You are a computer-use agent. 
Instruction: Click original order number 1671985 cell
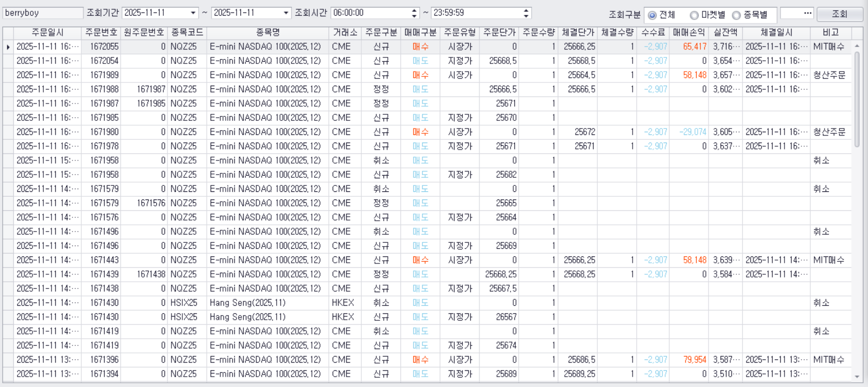(144, 104)
